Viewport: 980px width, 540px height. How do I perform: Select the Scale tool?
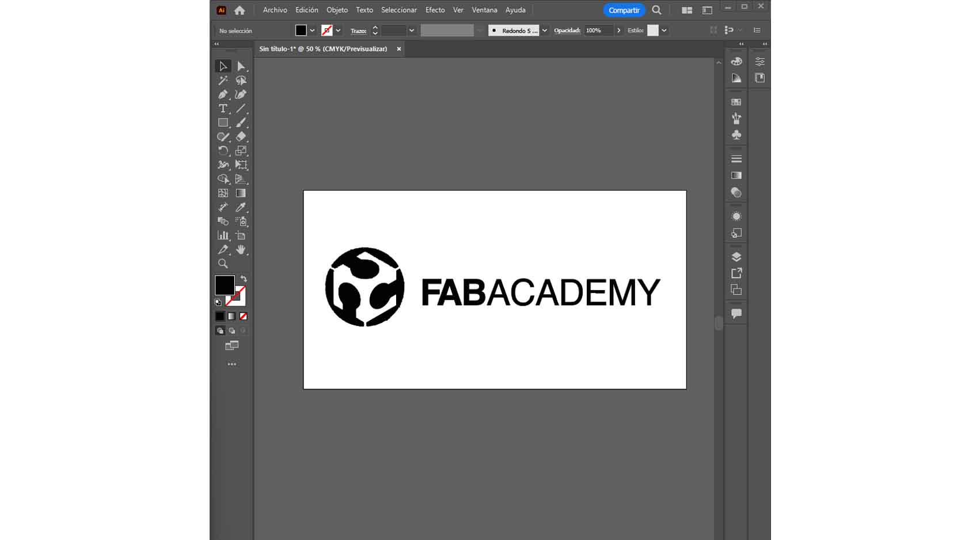coord(241,151)
